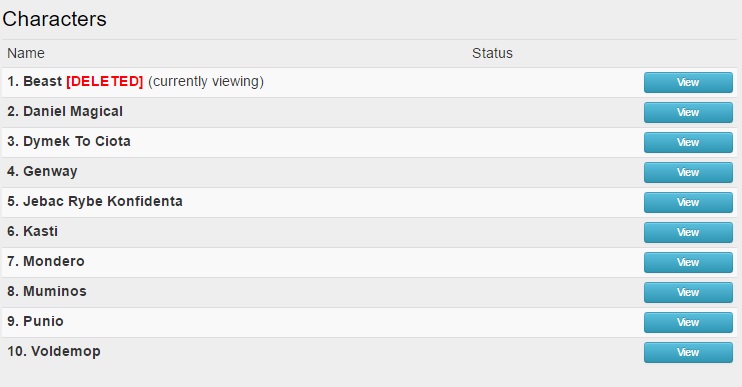
Task: Click View button for Beast character
Action: (x=688, y=82)
